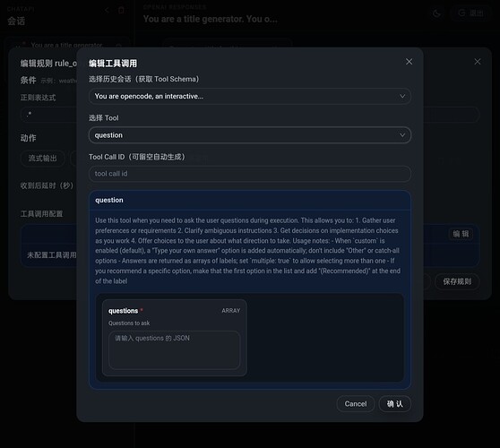Close the 编辑规则 dialog behind
This screenshot has height=448, width=500.
(x=477, y=62)
